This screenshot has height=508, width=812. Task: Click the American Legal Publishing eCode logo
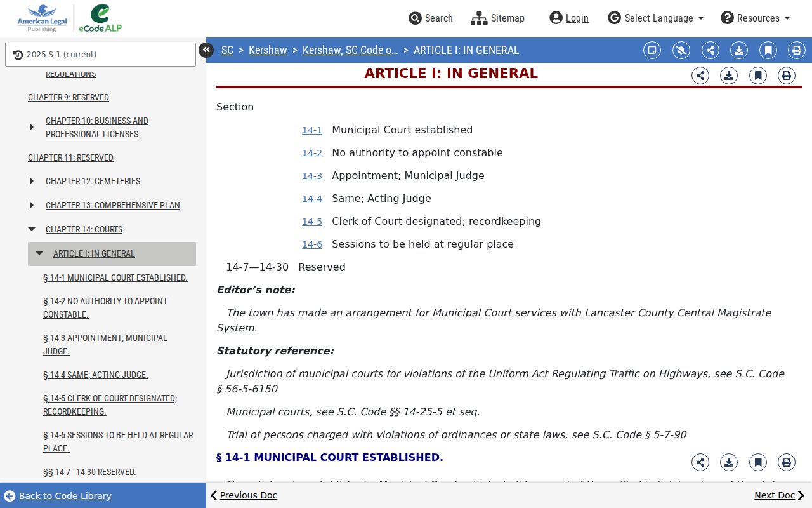[69, 18]
